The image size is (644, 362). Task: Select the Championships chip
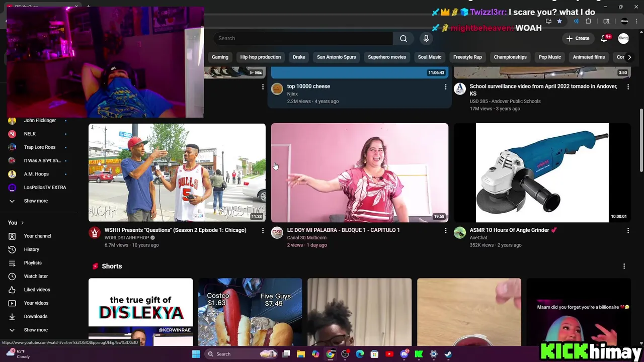[510, 57]
